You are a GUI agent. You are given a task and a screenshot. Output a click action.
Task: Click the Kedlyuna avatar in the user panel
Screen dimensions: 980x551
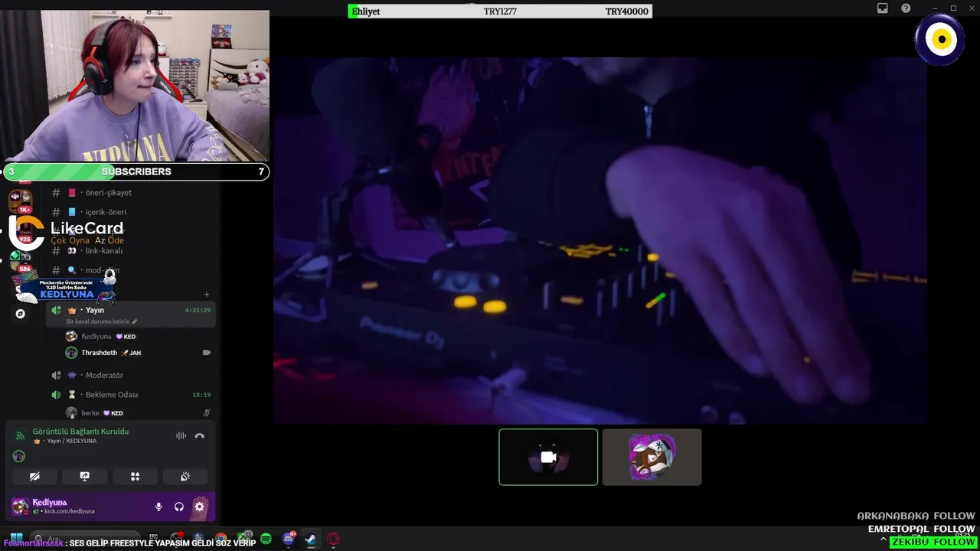(x=20, y=506)
